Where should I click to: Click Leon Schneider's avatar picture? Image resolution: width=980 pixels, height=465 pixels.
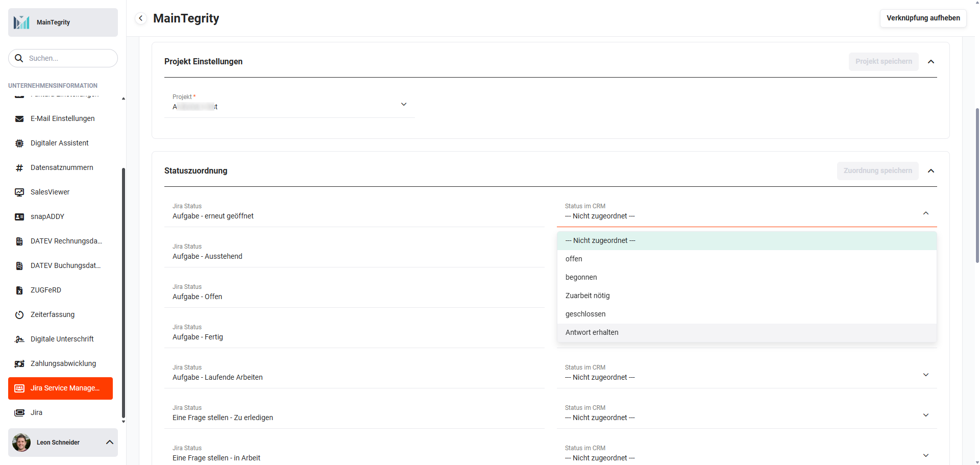point(21,443)
